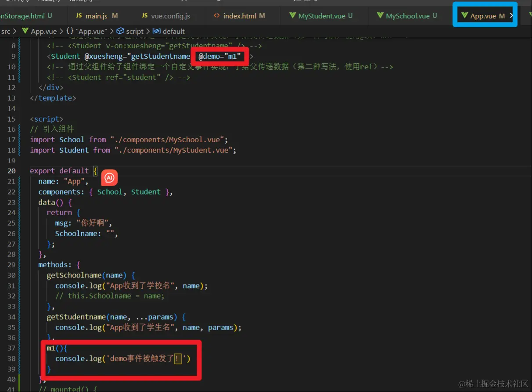Click the console.log 'demo事件被触发了' line
Image resolution: width=532 pixels, height=392 pixels.
click(123, 359)
